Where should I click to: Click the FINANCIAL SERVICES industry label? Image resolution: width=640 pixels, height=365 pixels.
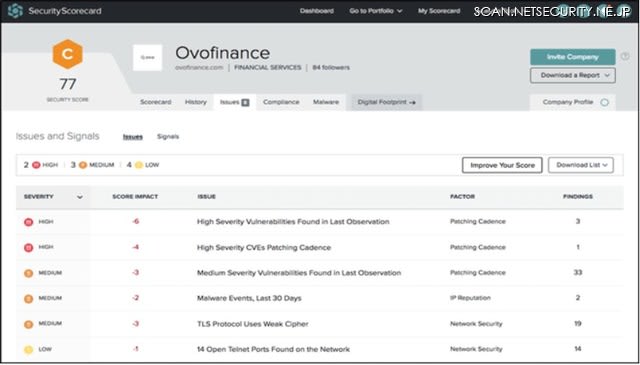[x=268, y=68]
